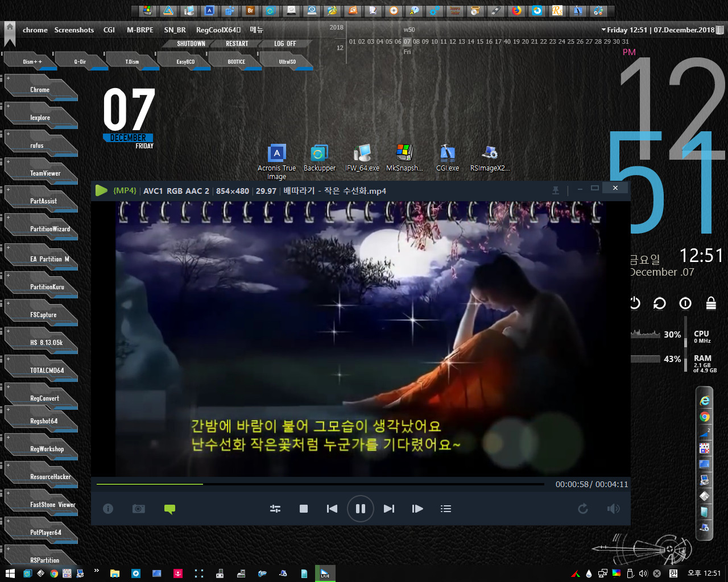Click the Firefox icon in top dock

(x=516, y=11)
